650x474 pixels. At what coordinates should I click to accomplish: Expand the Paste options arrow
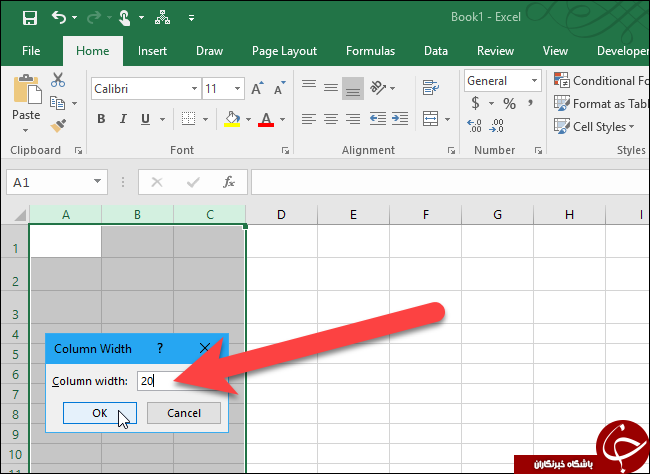point(26,130)
